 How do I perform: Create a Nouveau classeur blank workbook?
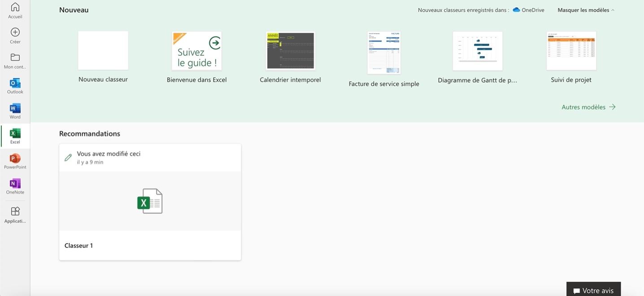(103, 51)
